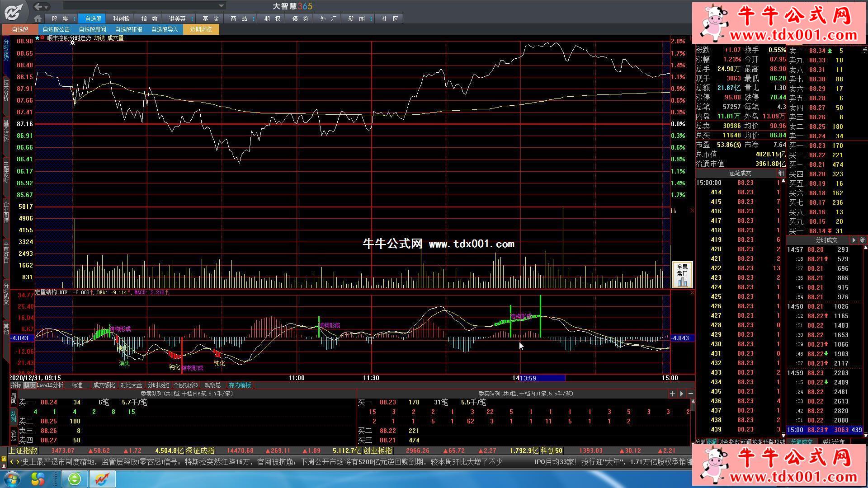Viewport: 868px width, 488px height.
Task: Open the colorful pinwheel taskbar icon
Action: (x=38, y=479)
